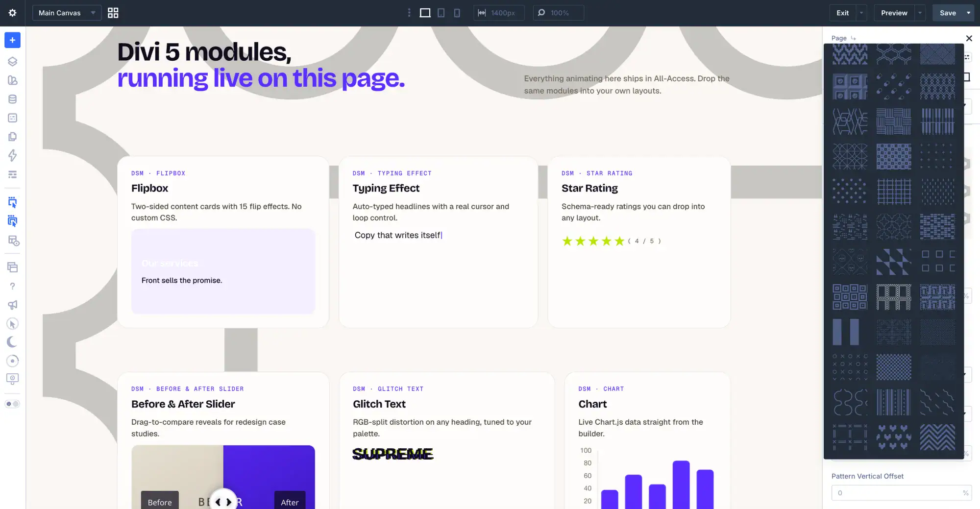
Task: Click the crescent moon icon
Action: click(13, 342)
